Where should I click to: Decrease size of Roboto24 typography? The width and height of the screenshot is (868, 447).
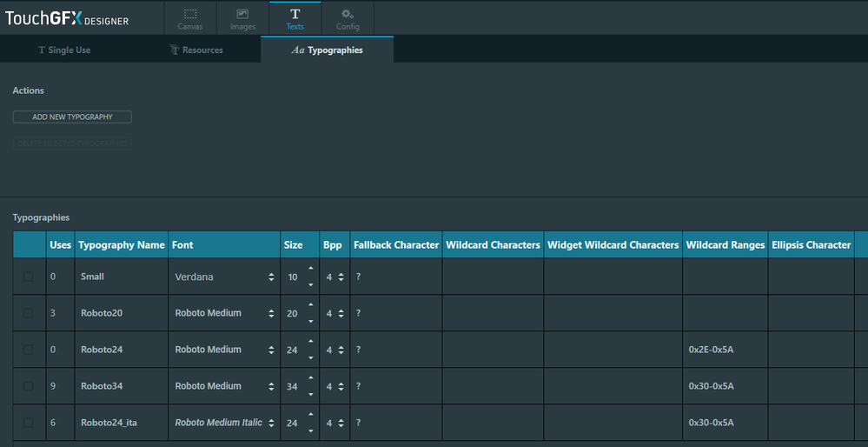[x=310, y=357]
